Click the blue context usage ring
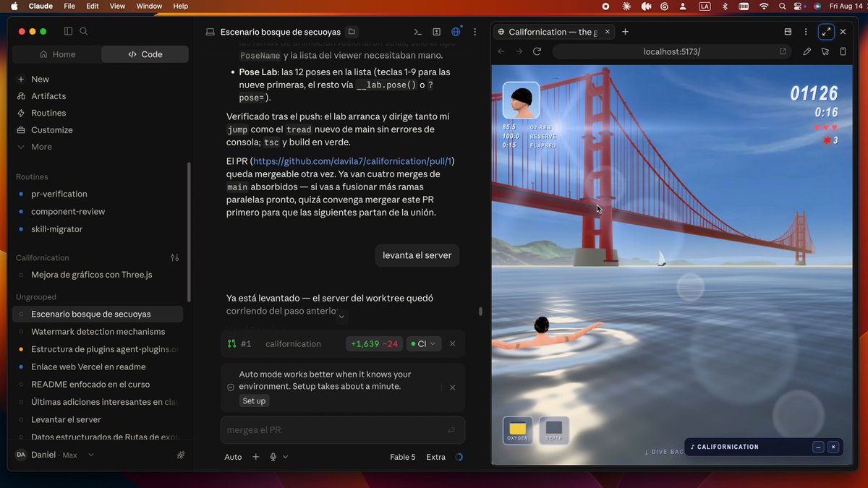The image size is (868, 488). pyautogui.click(x=459, y=457)
